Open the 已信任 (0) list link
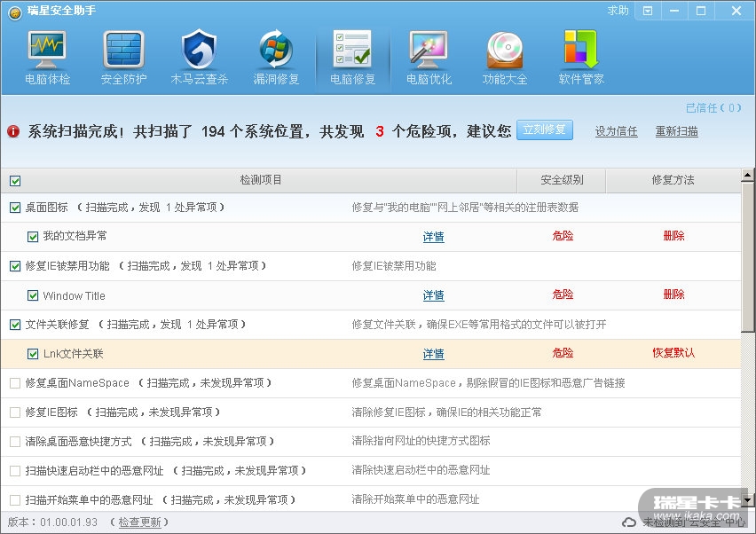756x534 pixels. point(713,108)
